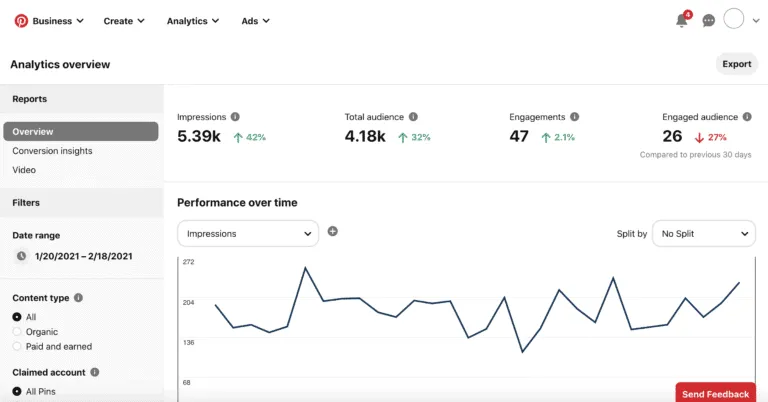This screenshot has width=768, height=402.
Task: Click the Send Feedback button
Action: (715, 393)
